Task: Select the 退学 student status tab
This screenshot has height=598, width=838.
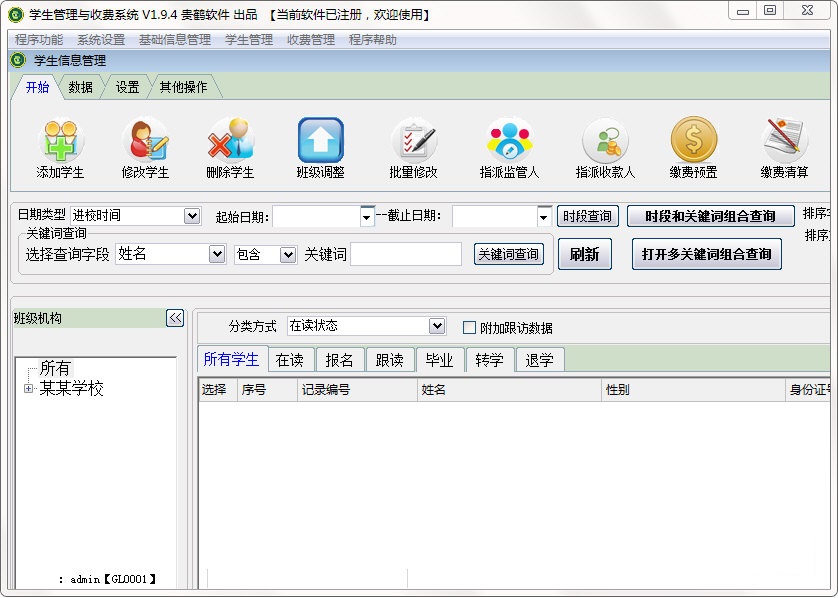Action: click(x=539, y=360)
